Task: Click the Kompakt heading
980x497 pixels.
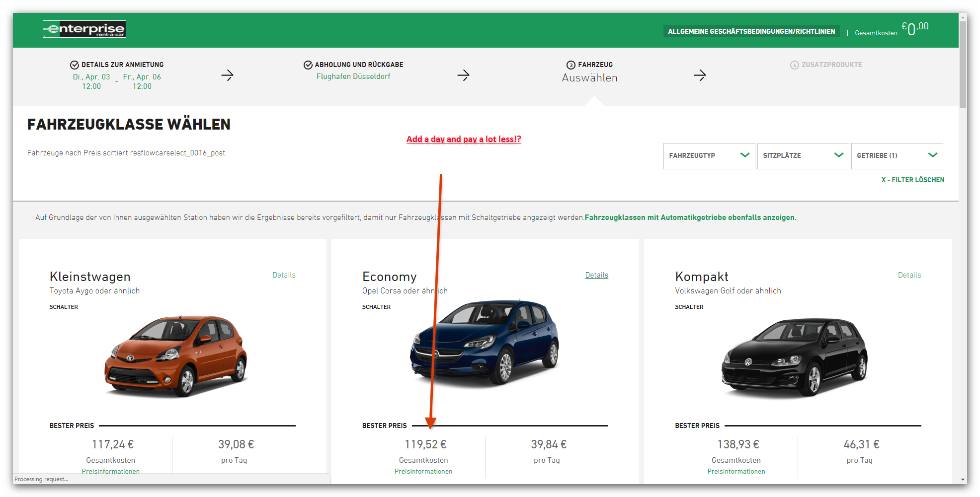Action: 701,277
